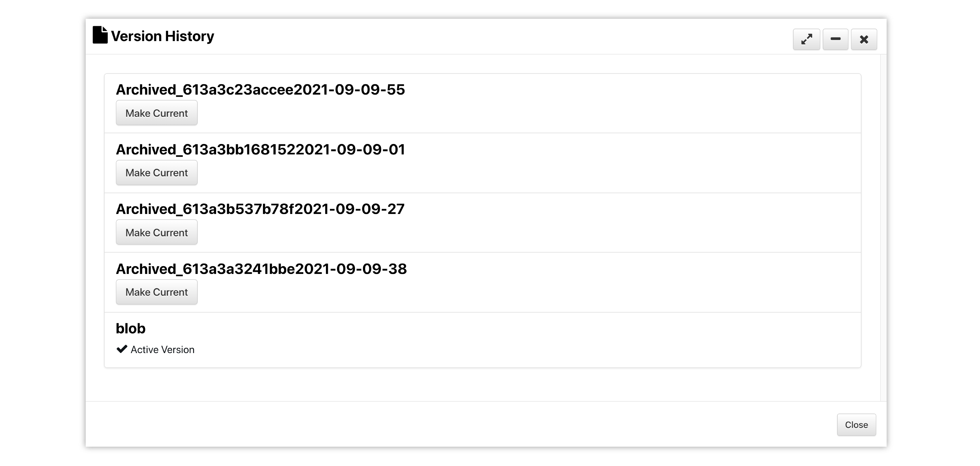Dismiss the dialog with the X icon
Viewport: 980px width, 466px height.
click(x=864, y=39)
